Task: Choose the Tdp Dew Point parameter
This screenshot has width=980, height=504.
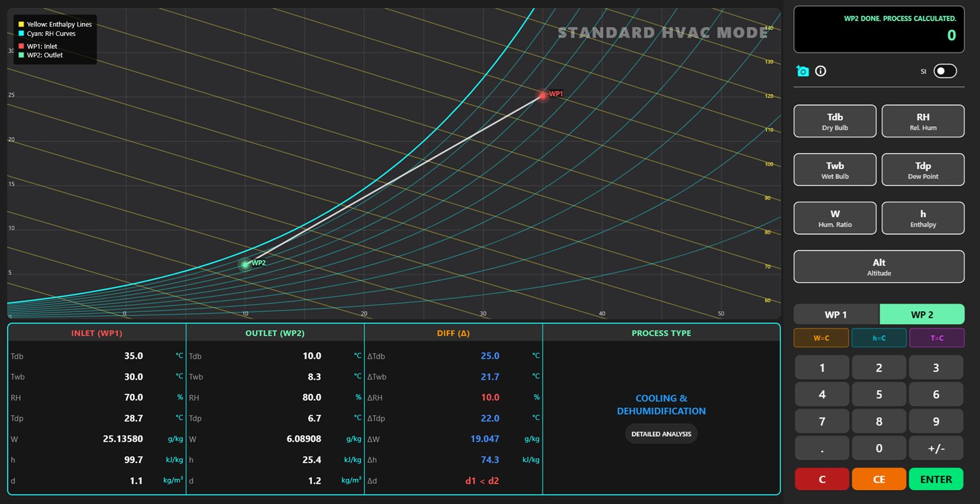Action: 922,170
